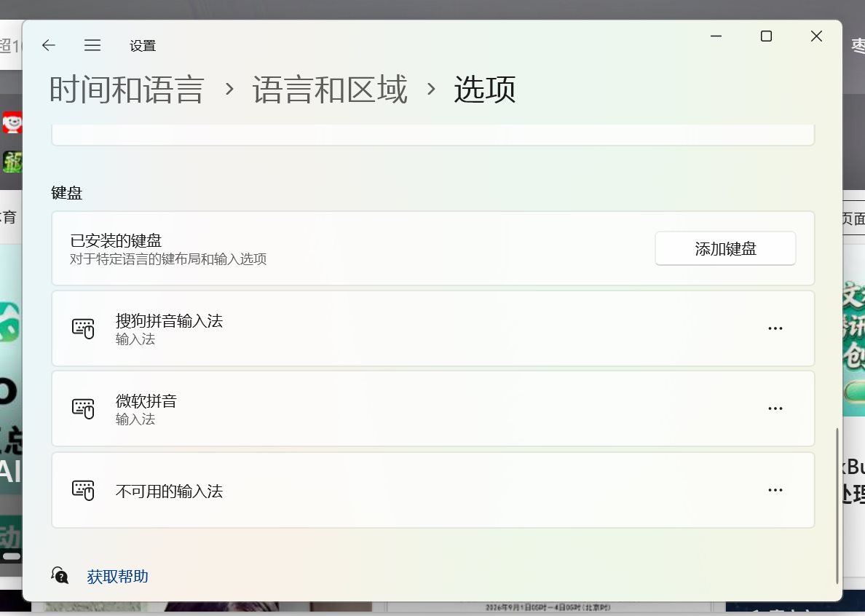Click the 选项 page title
This screenshot has height=616, width=865.
point(484,90)
